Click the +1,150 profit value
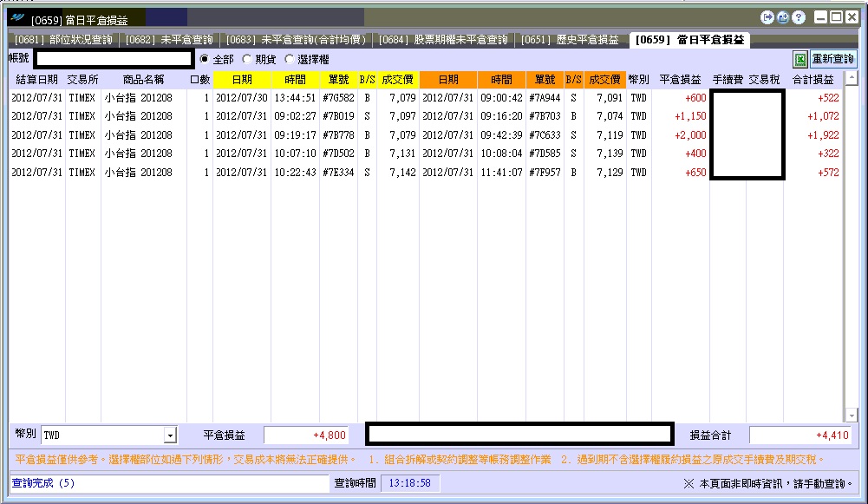This screenshot has height=504, width=868. tap(690, 116)
